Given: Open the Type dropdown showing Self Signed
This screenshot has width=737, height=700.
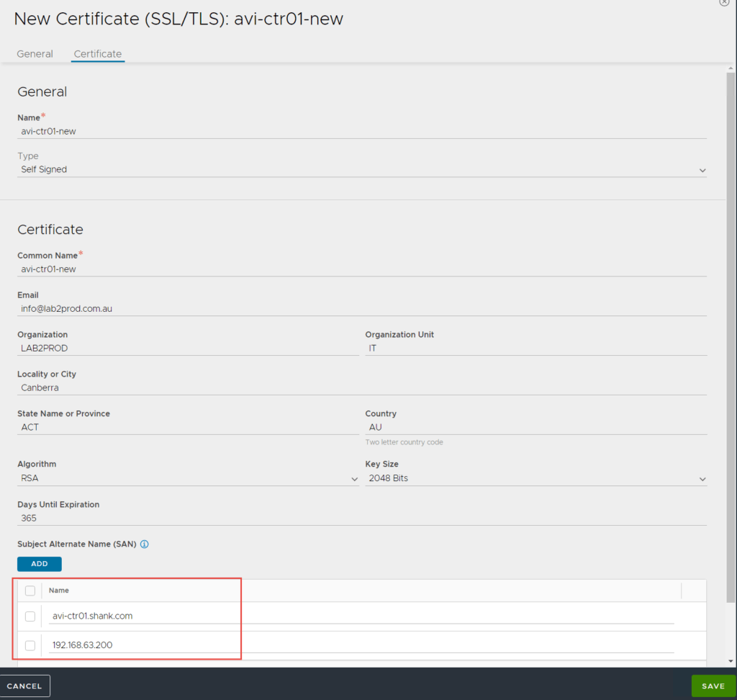Looking at the screenshot, I should 362,169.
